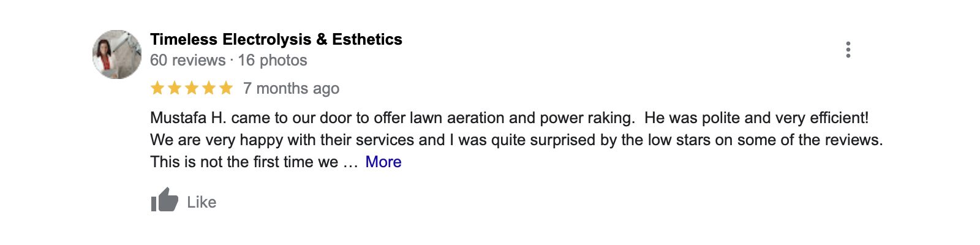This screenshot has width=980, height=245.
Task: Open the three-dot review options menu
Action: click(848, 50)
